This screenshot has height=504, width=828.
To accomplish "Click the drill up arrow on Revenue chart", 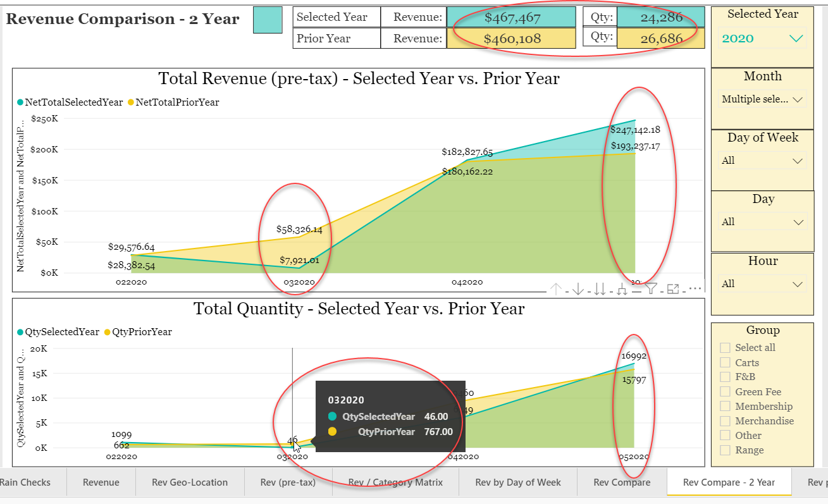I will point(555,288).
